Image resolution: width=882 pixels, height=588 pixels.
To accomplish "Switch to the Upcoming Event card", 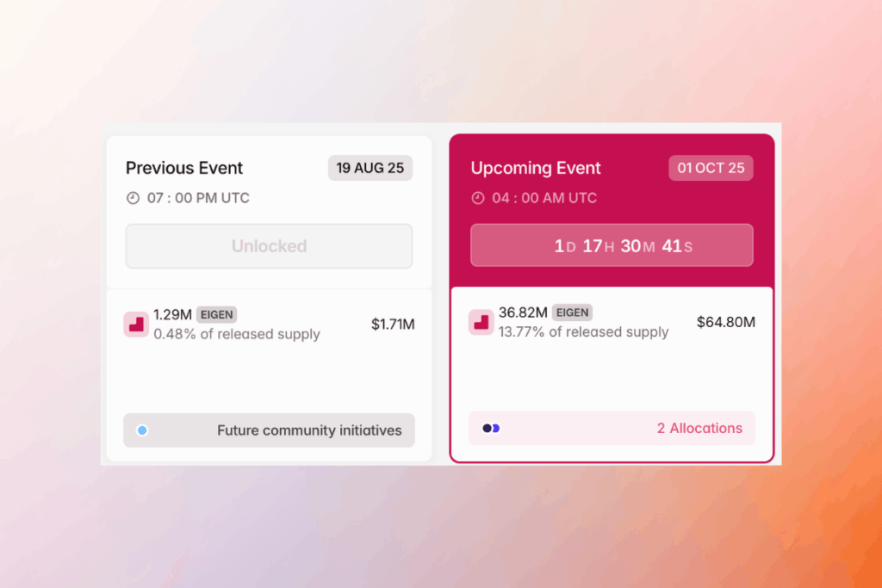I will (x=536, y=168).
